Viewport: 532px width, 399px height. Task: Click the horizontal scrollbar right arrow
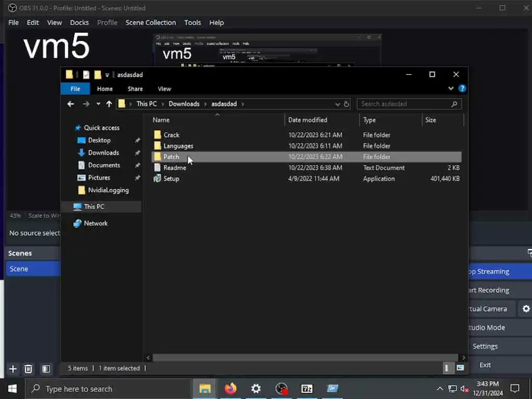coord(463,357)
